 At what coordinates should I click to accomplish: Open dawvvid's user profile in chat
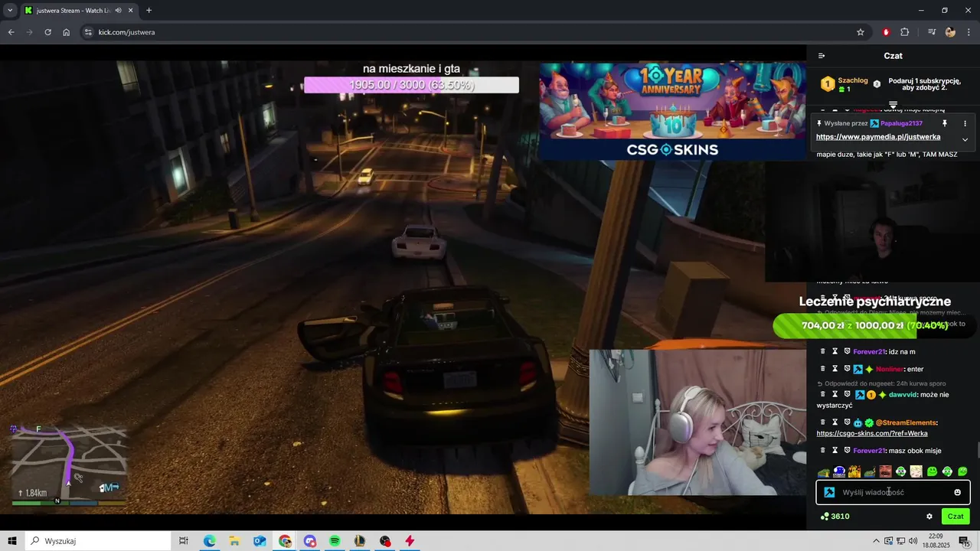[x=903, y=395]
